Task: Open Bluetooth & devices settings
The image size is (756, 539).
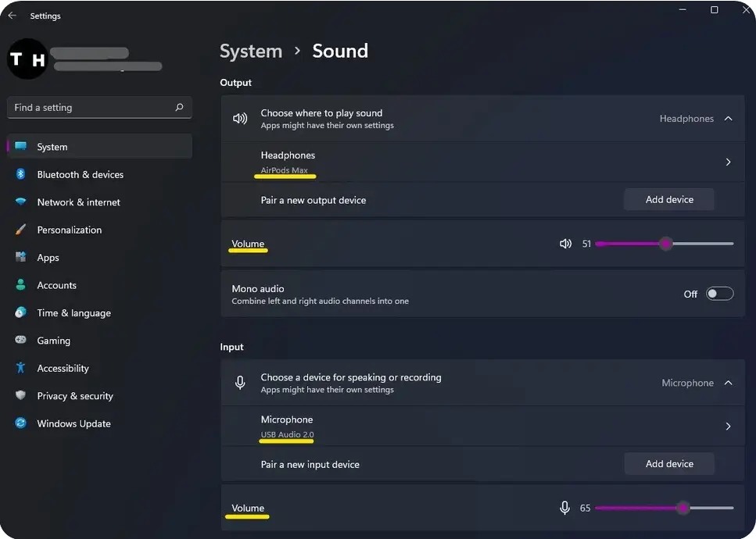Action: [100, 174]
